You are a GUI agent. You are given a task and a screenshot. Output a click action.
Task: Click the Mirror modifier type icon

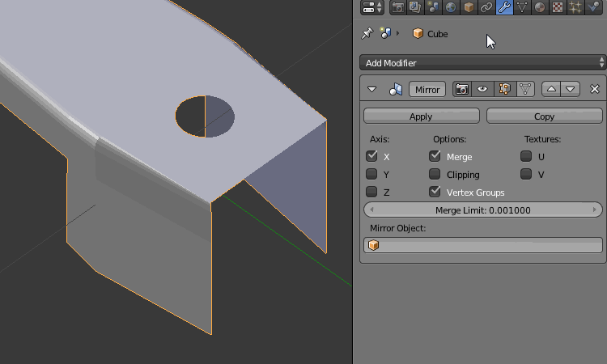(x=395, y=89)
